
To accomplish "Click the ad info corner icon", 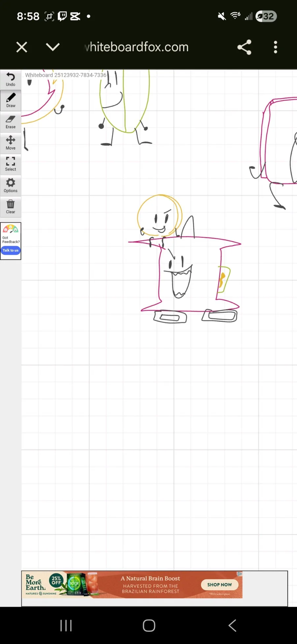I will [x=240, y=574].
